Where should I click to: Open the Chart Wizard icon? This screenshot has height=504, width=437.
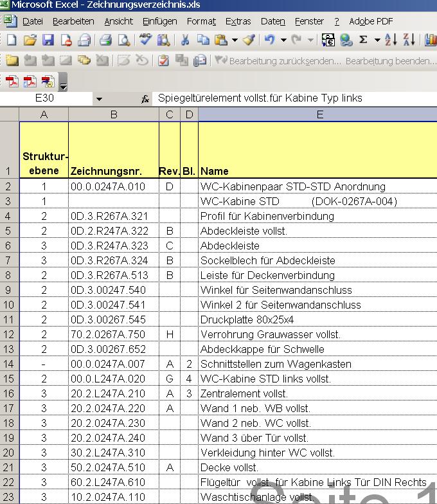(431, 40)
